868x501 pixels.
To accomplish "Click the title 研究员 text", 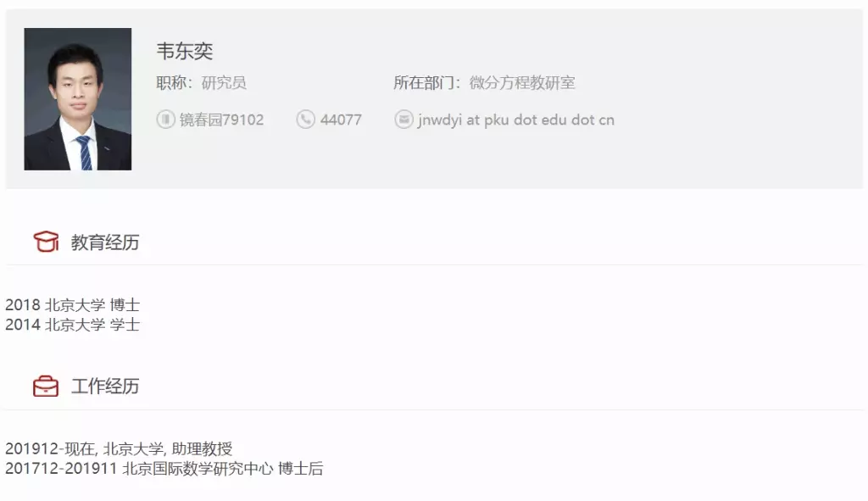I will click(224, 82).
